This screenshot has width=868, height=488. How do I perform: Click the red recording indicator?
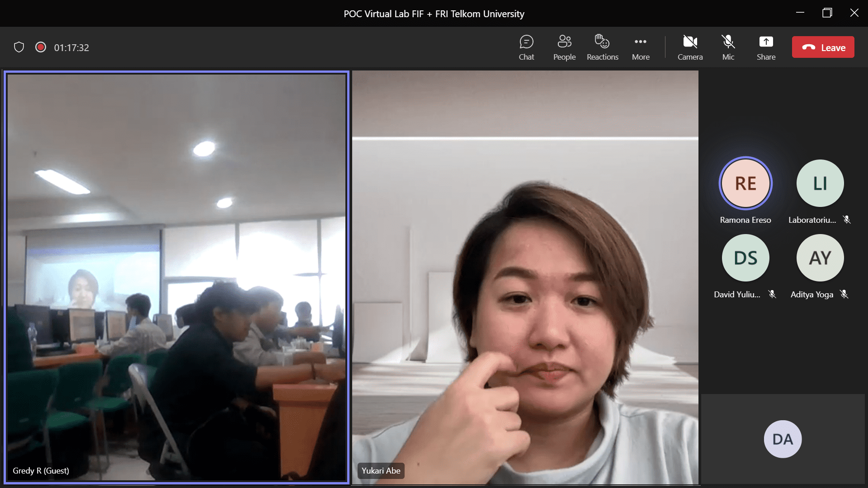pos(41,47)
